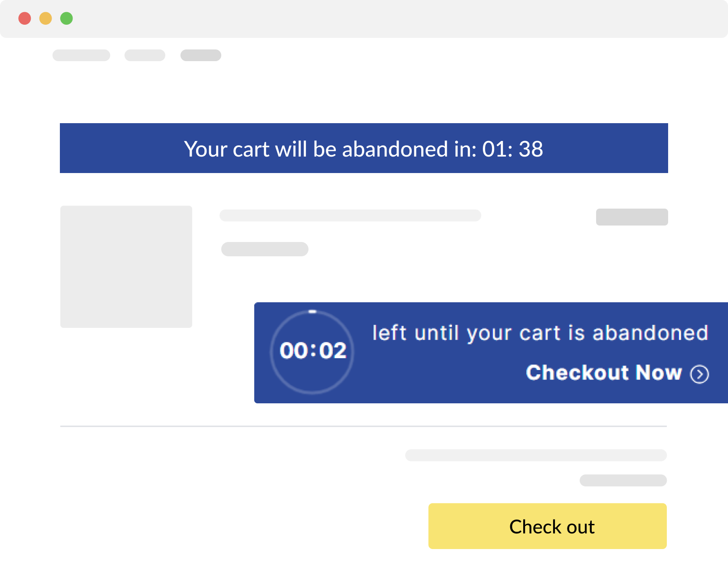Click the circled arrow icon beside Checkout Now

pyautogui.click(x=699, y=374)
